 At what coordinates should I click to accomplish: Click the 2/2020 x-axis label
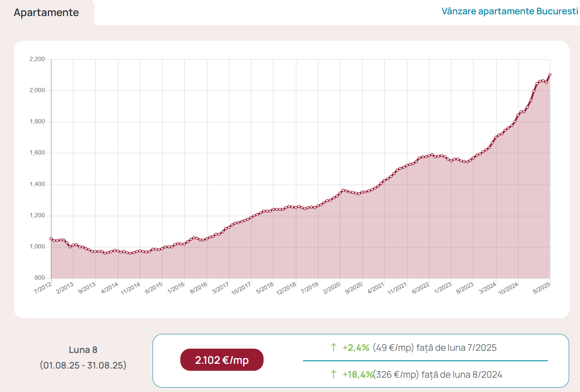(332, 288)
